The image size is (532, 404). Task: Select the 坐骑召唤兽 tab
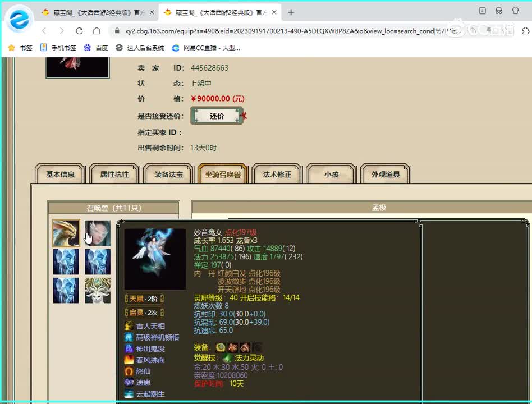click(223, 175)
